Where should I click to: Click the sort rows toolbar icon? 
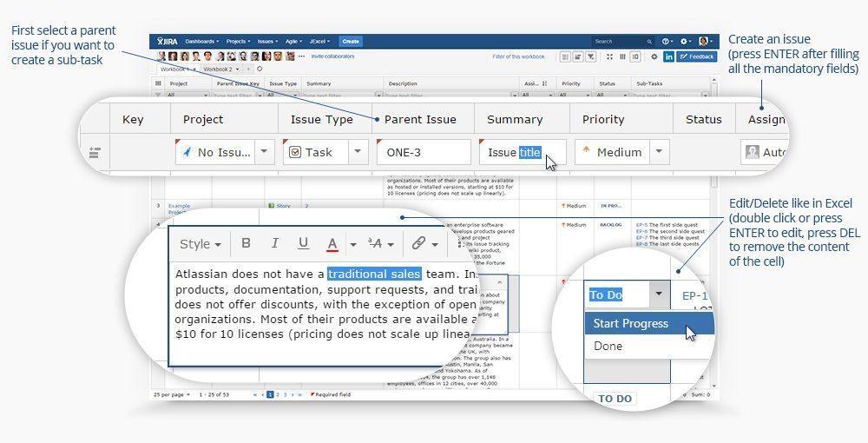pyautogui.click(x=578, y=56)
